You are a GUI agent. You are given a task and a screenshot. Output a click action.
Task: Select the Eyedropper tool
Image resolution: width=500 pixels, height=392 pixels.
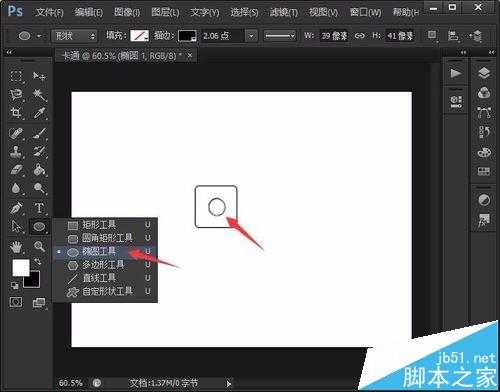pos(39,113)
